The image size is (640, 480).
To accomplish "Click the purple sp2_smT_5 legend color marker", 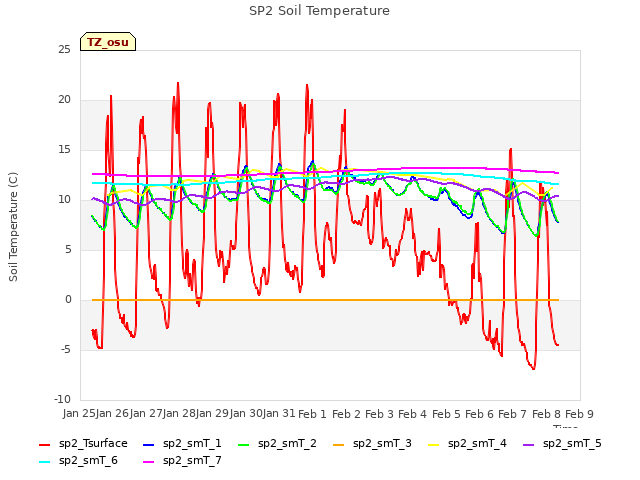I will [x=529, y=444].
